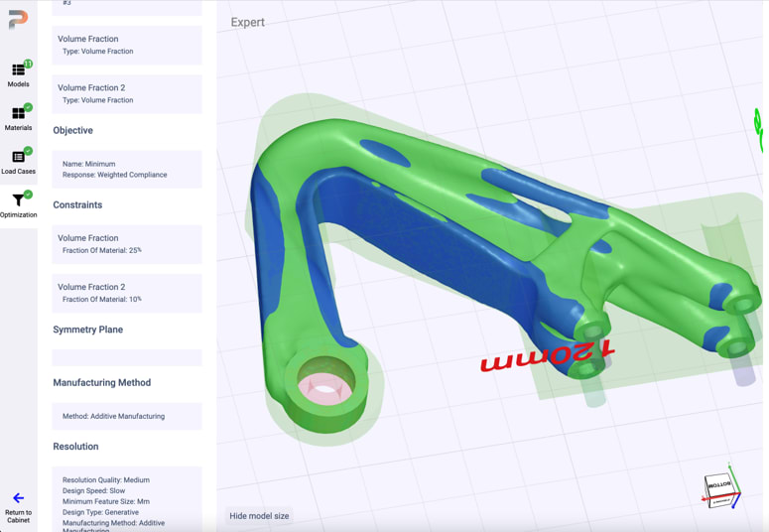Click the green badge on Models
This screenshot has height=532, width=769.
click(x=28, y=64)
